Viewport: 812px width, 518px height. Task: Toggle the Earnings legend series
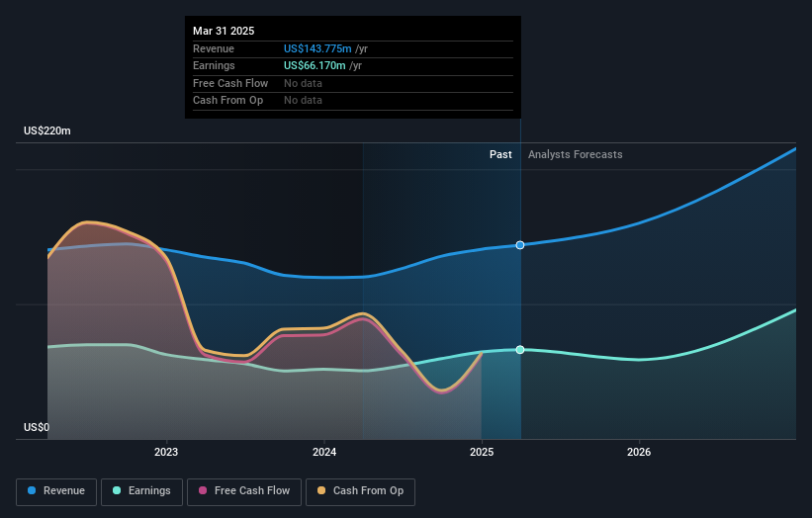click(141, 491)
